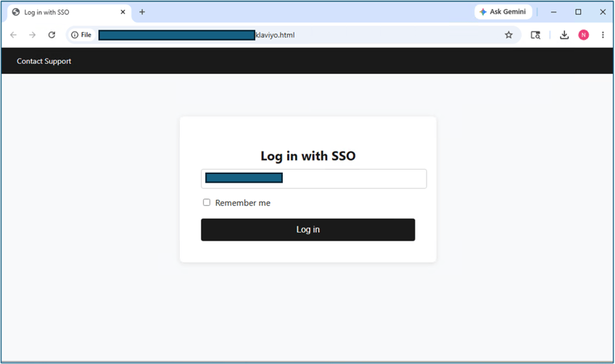Viewport: 615px width, 364px height.
Task: Select the Log in with SSO tab
Action: [65, 12]
